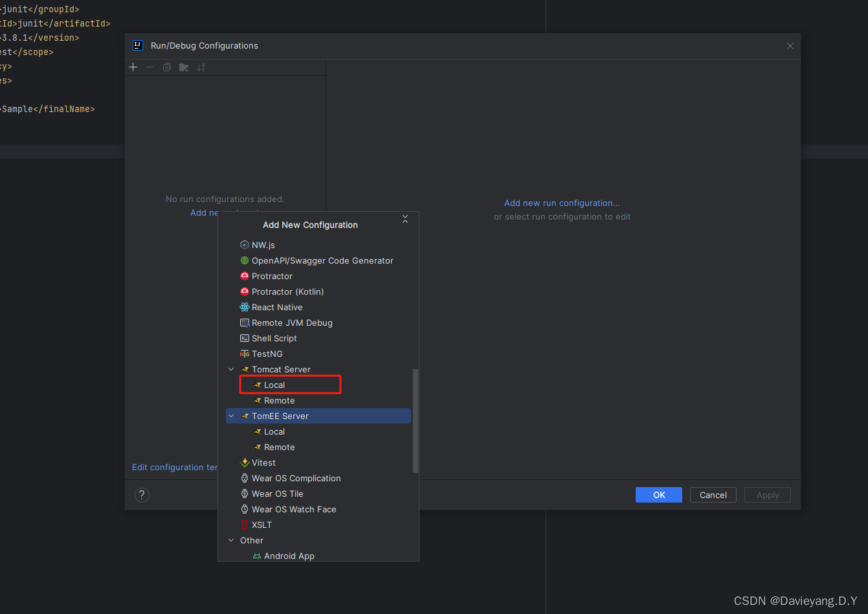
Task: Select Remote under TomEE Server
Action: point(279,447)
